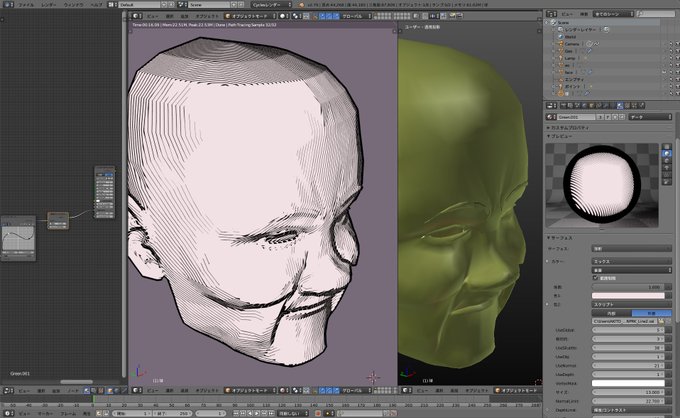Open ビュー menu in rendered viewport's top header
The width and height of the screenshot is (680, 418).
tap(152, 16)
